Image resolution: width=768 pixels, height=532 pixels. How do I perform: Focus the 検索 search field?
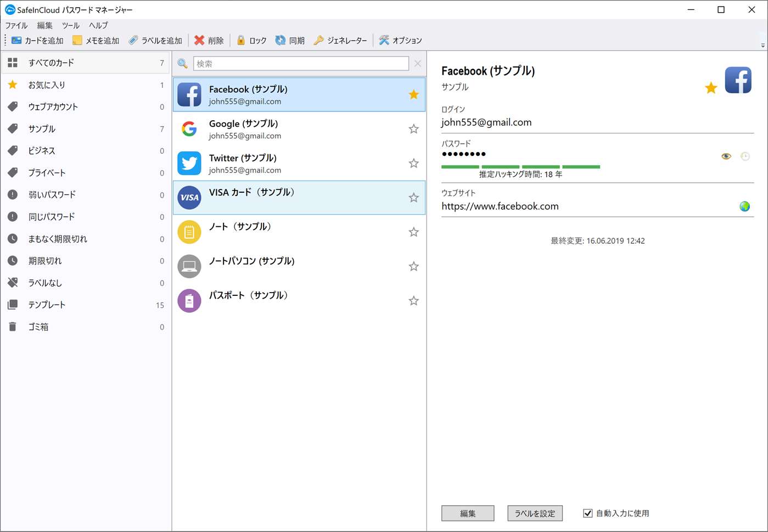click(x=301, y=64)
